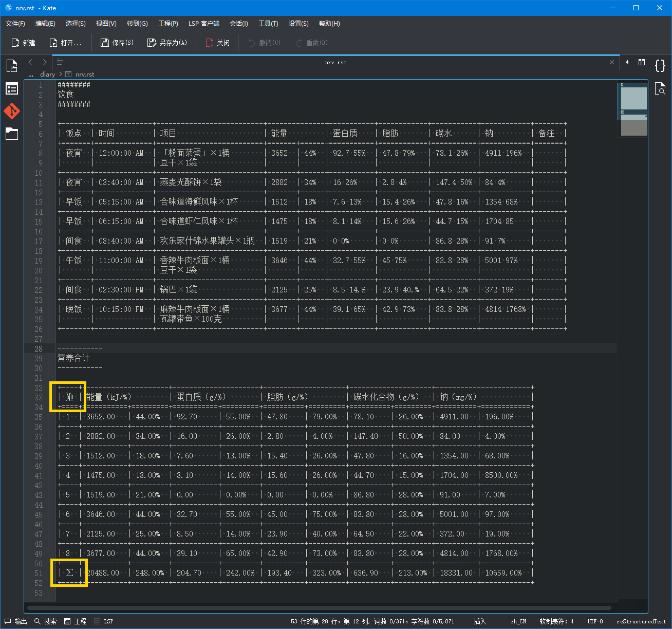Click the 瓦罐带鱼×100克 text
Screen dimensions: 672x629
click(191, 319)
